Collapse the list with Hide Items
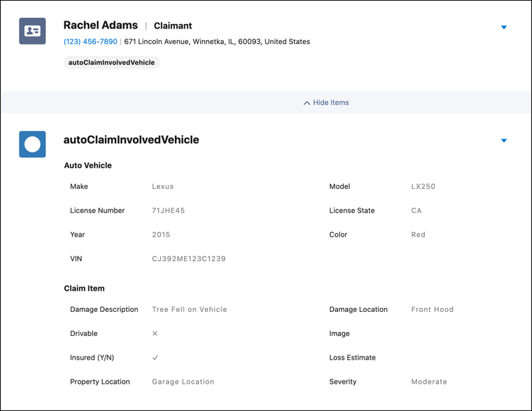The height and width of the screenshot is (411, 532). pos(326,102)
